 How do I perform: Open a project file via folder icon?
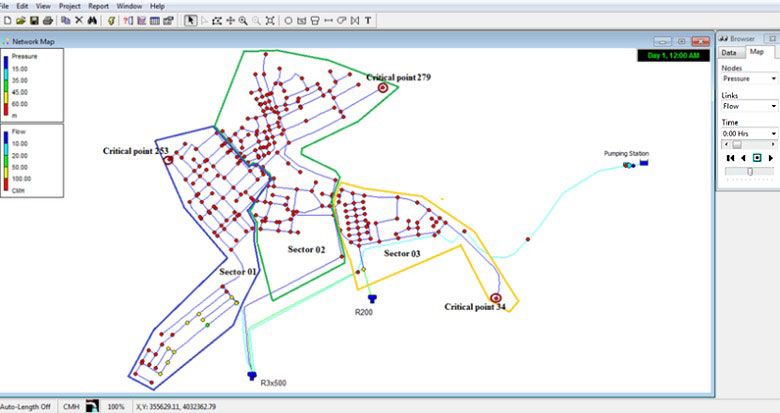[20, 20]
